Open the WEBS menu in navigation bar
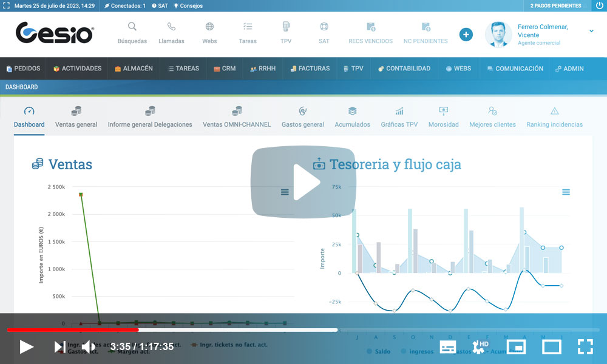The image size is (607, 364). tap(458, 69)
